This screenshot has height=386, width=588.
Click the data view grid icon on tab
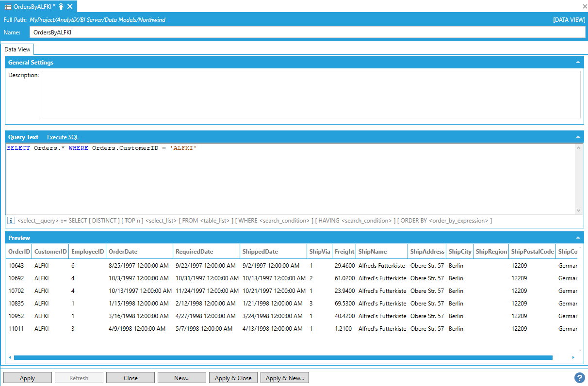coord(8,6)
